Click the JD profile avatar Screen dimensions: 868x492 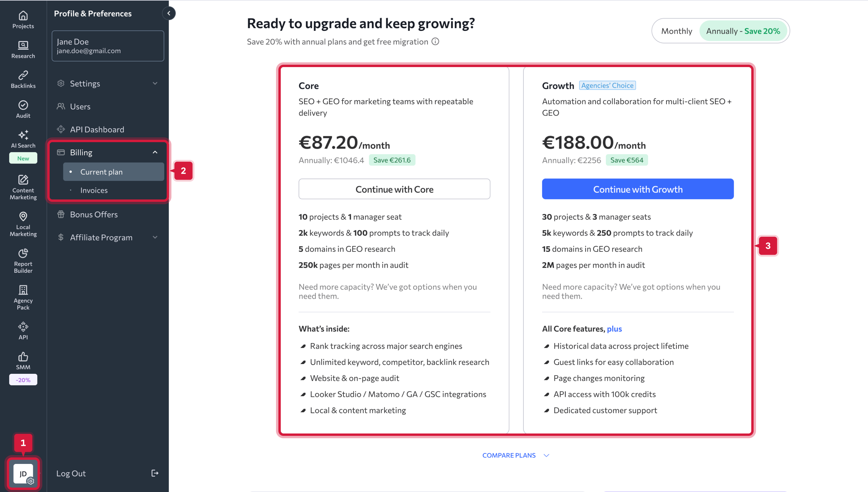[23, 473]
